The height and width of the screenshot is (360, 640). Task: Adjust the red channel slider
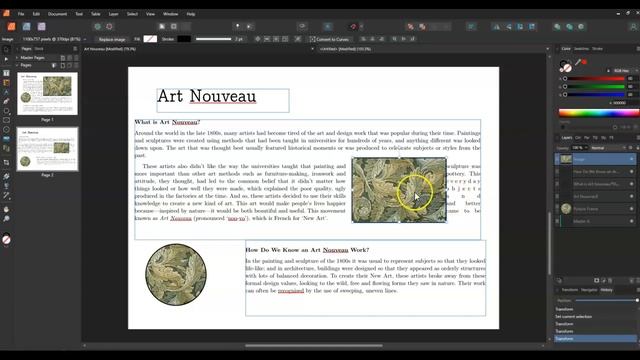[x=594, y=78]
